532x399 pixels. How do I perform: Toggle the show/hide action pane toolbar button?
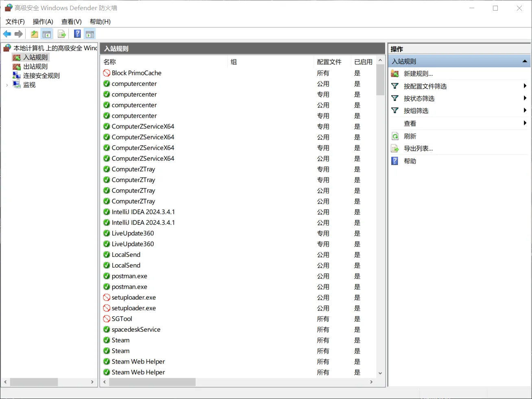[x=90, y=34]
